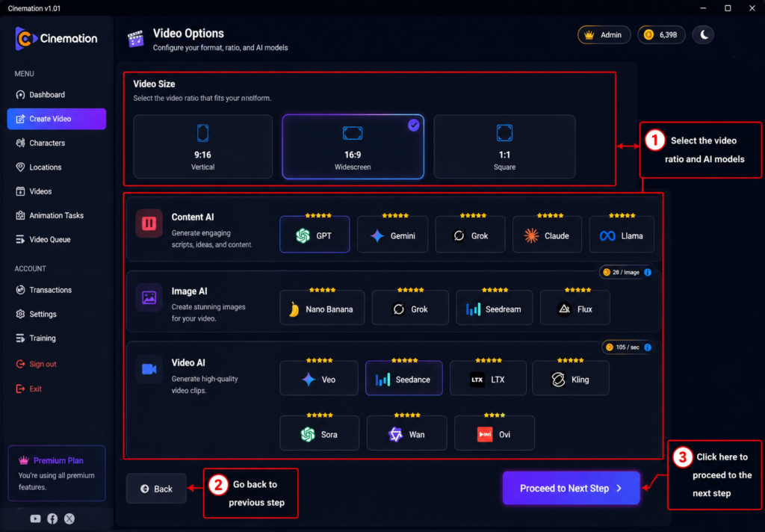Image resolution: width=765 pixels, height=532 pixels.
Task: Choose Nano Banana as the Image AI
Action: click(x=322, y=308)
